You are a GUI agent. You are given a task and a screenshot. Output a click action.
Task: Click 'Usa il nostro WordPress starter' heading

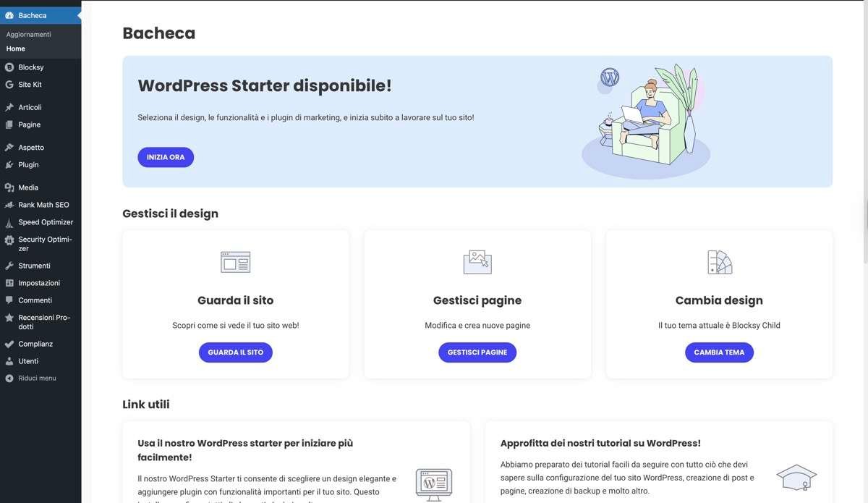pos(245,450)
